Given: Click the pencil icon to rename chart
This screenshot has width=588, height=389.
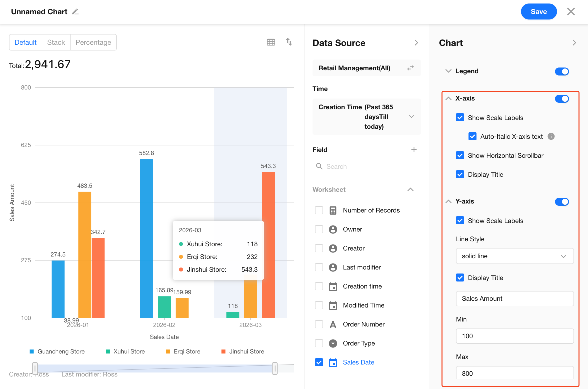Looking at the screenshot, I should click(75, 12).
